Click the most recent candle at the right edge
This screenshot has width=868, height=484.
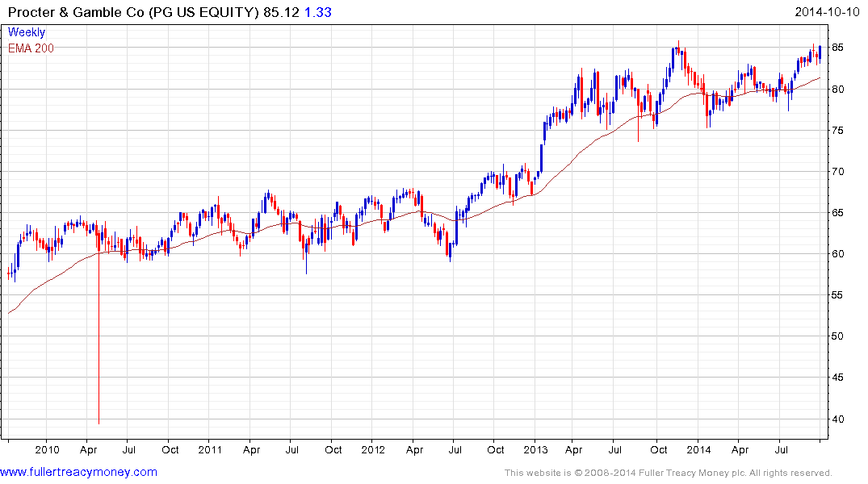click(x=820, y=52)
